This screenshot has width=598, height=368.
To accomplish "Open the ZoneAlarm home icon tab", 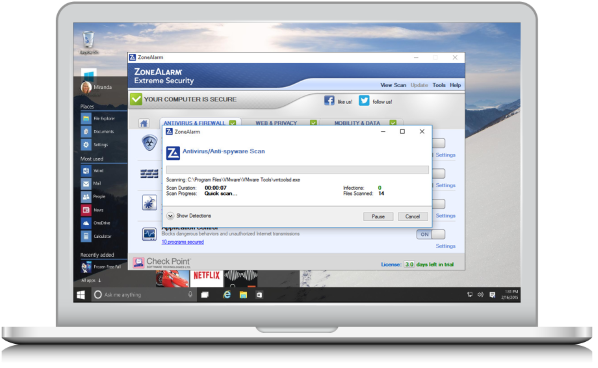I will (144, 123).
